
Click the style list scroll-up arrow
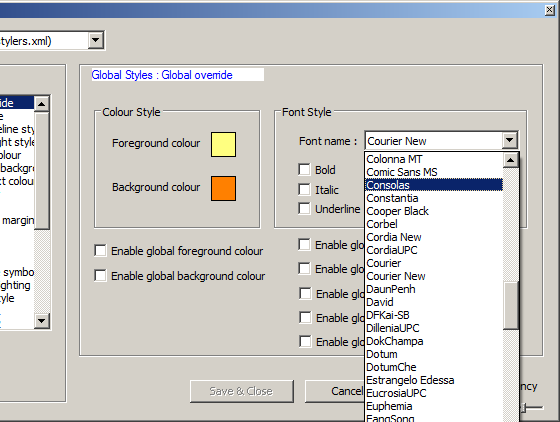[42, 104]
